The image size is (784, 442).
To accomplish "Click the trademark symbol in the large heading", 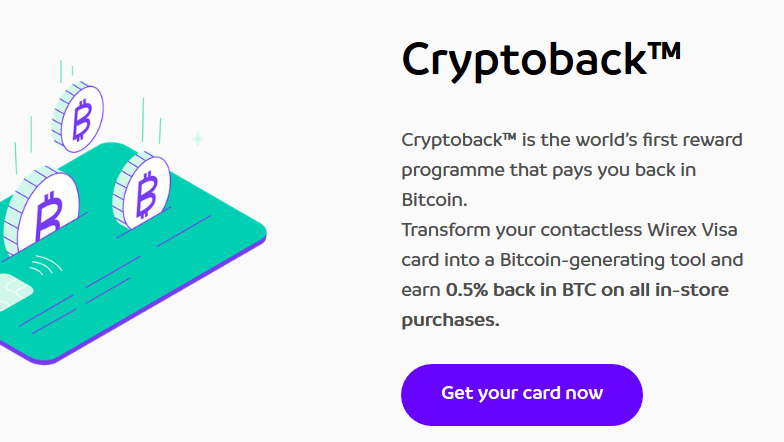I will coord(664,53).
